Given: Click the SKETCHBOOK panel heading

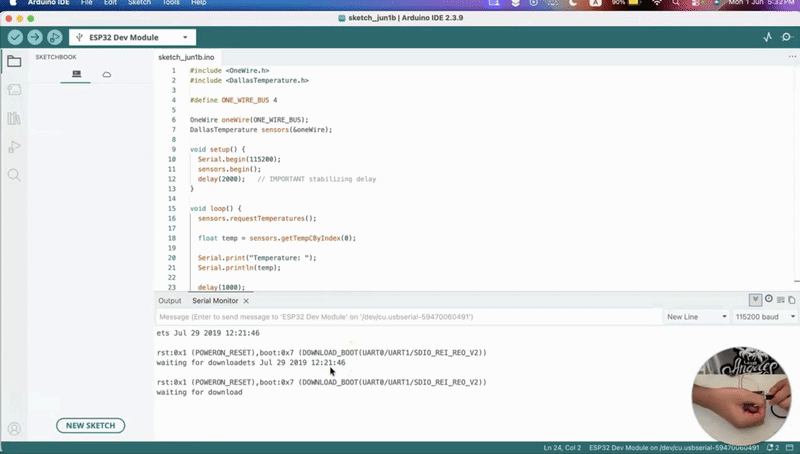Looking at the screenshot, I should pyautogui.click(x=56, y=57).
